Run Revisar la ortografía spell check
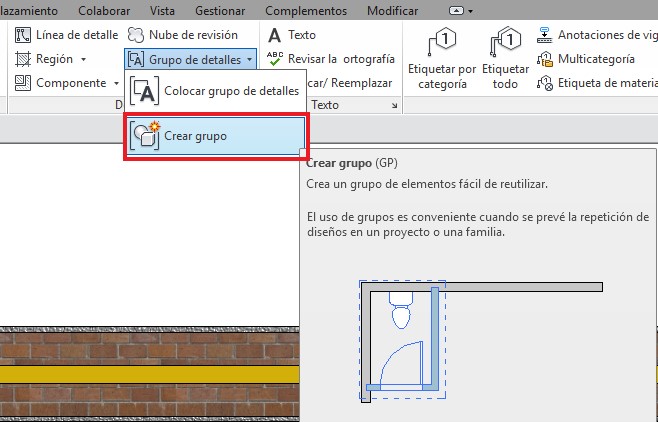658x422 pixels. [330, 59]
